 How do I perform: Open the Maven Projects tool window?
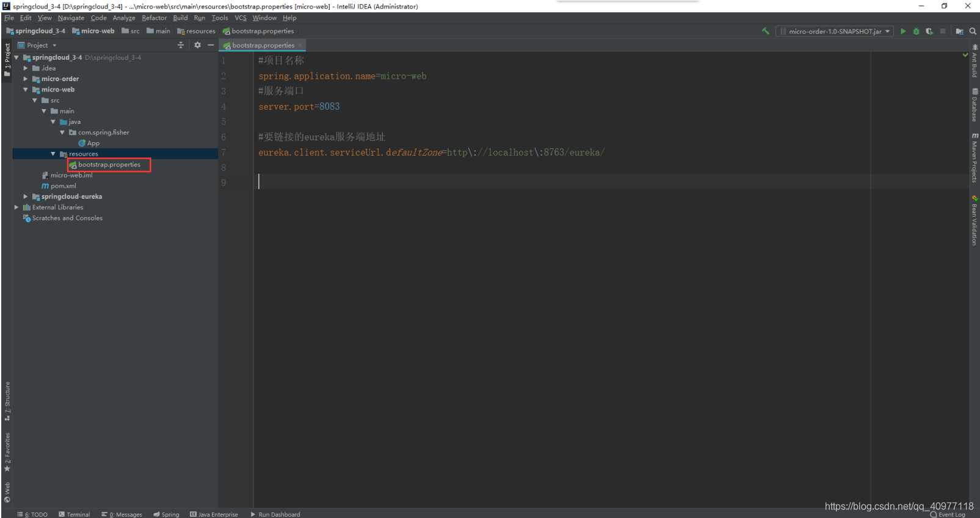(975, 157)
